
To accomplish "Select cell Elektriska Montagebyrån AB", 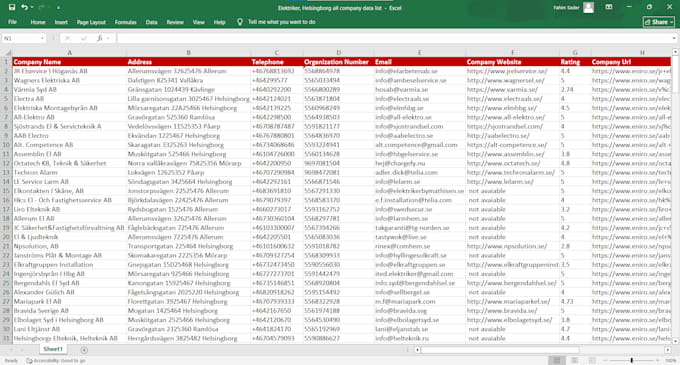I will coord(69,108).
